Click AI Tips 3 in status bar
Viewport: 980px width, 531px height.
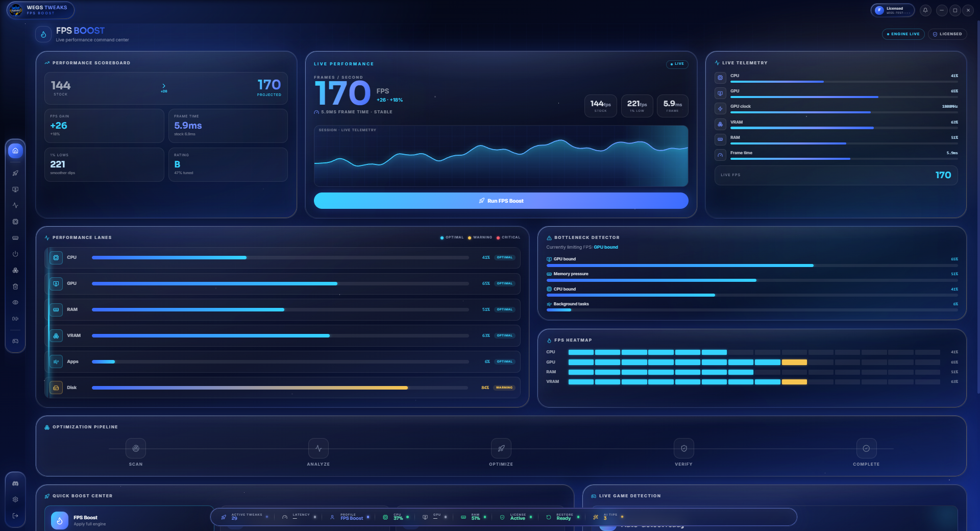[608, 517]
